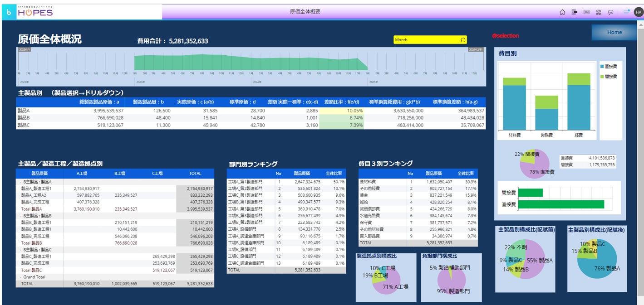
Task: Click the reset icon in Month filter
Action: [463, 40]
